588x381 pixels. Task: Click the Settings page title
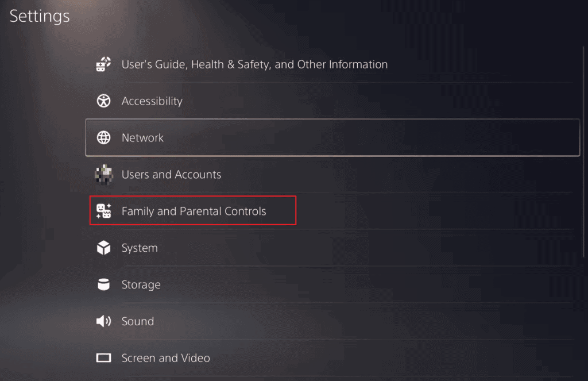[x=40, y=16]
